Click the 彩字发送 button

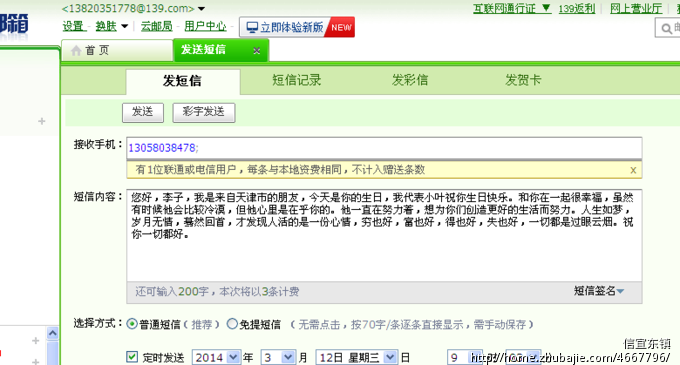204,112
